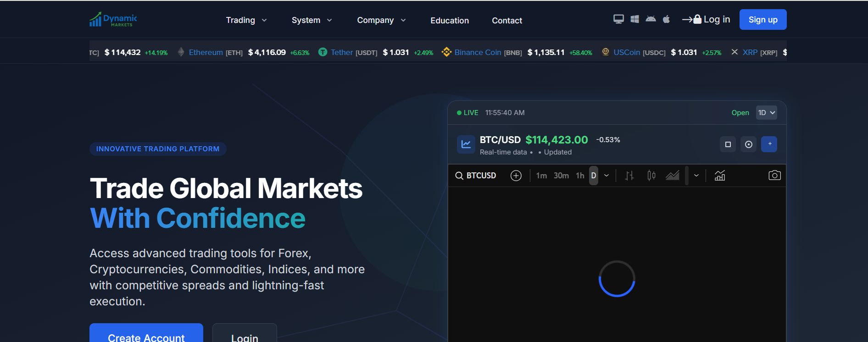This screenshot has height=342, width=868.
Task: Take a chart snapshot with camera icon
Action: pos(774,176)
